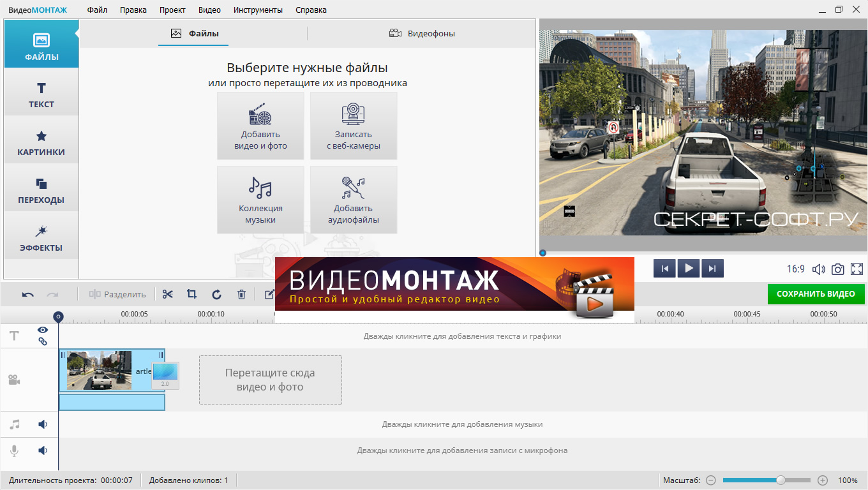Screen dimensions: 868x490
Task: Play the video preview
Action: 689,269
